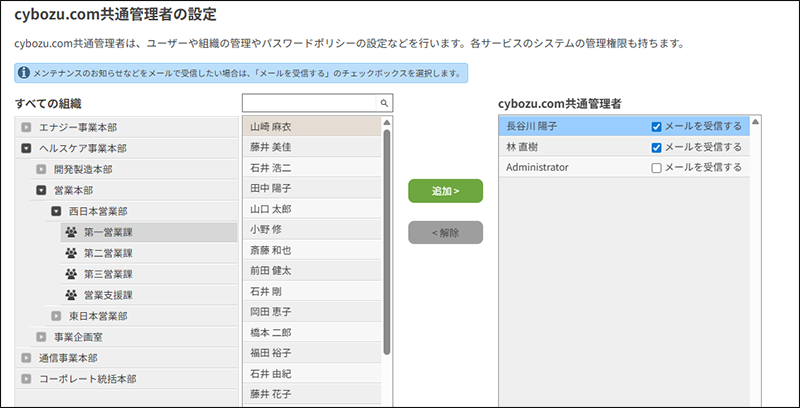Click the 事業企画室 label

(79, 337)
